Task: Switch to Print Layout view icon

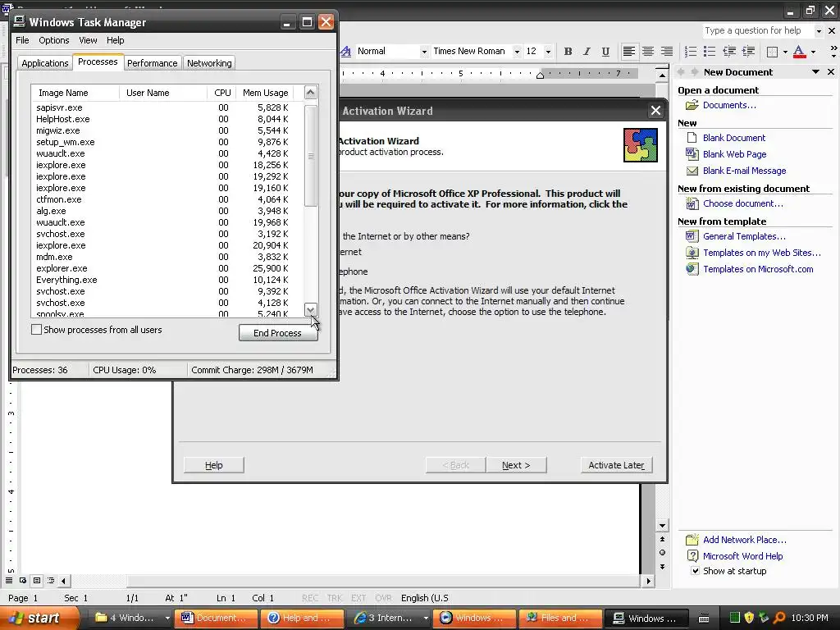Action: tap(37, 580)
